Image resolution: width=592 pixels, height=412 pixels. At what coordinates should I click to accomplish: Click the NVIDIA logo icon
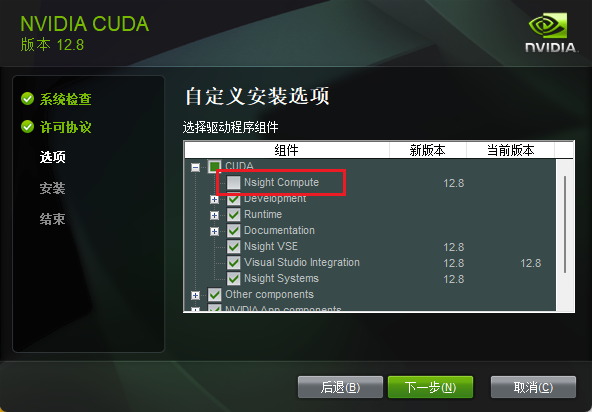pyautogui.click(x=551, y=32)
